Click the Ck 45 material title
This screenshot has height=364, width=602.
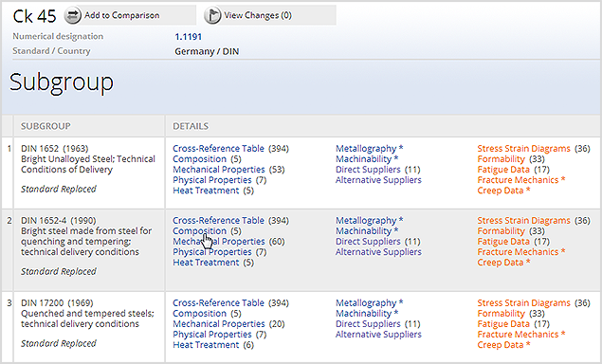34,16
